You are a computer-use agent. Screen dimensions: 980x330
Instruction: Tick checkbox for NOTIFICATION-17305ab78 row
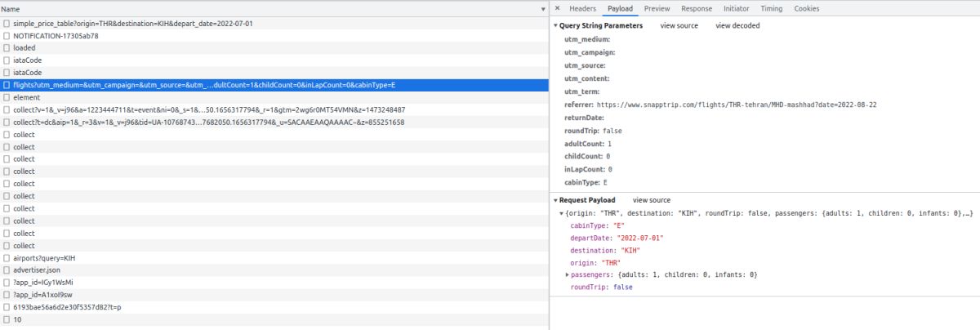pos(7,35)
